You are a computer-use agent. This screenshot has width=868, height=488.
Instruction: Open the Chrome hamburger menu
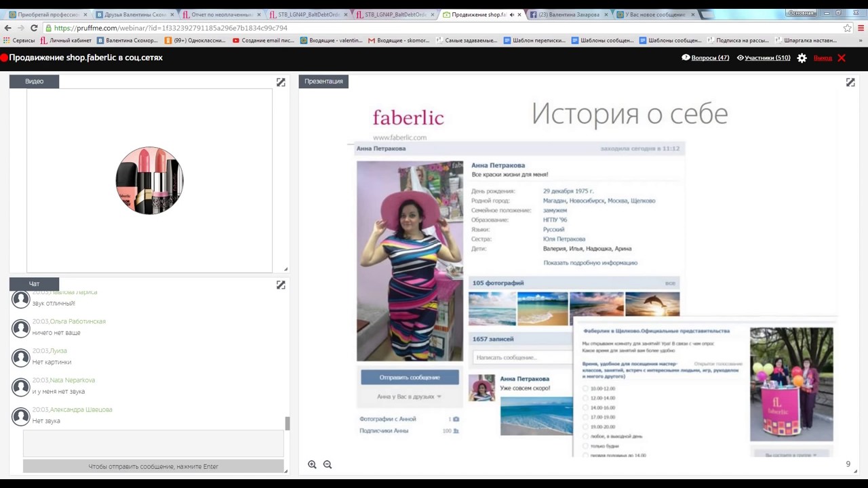click(861, 28)
